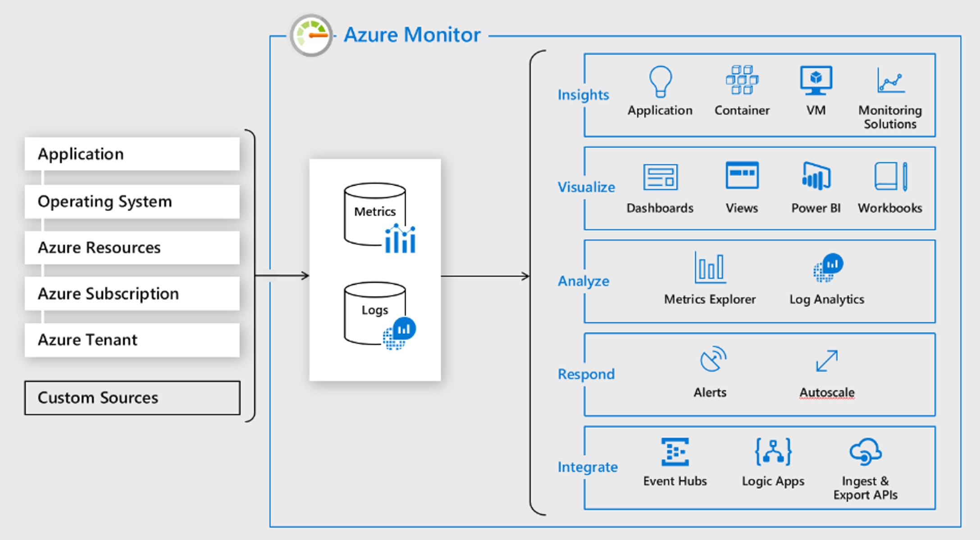
Task: Click the Power BI icon
Action: tap(816, 176)
